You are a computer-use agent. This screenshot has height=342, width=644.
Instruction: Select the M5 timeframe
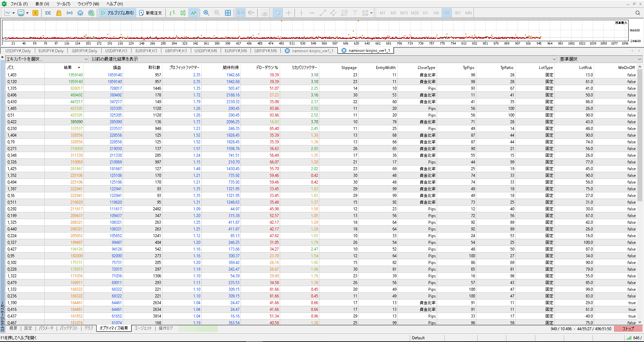(x=393, y=13)
